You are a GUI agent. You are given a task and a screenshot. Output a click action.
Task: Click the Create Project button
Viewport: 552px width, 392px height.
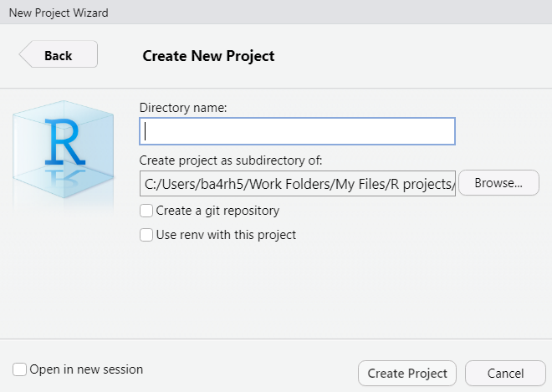click(x=407, y=374)
